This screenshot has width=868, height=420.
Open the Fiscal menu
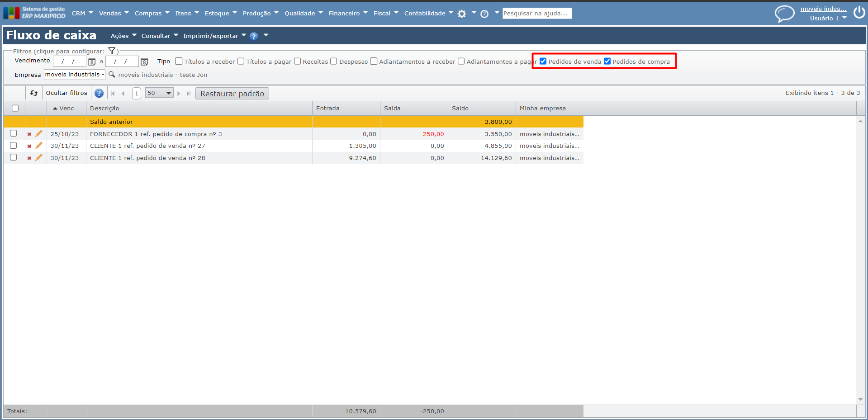[x=386, y=13]
